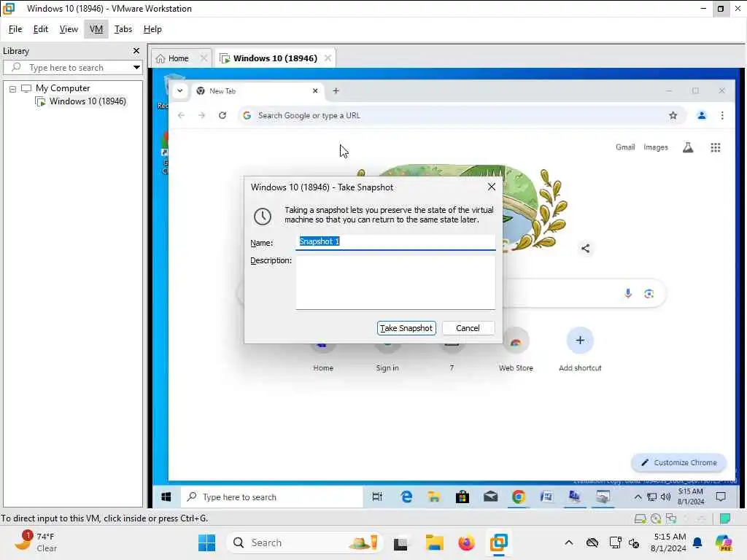Open Microsoft Store in the VM taskbar
This screenshot has width=747, height=560.
coord(462,497)
